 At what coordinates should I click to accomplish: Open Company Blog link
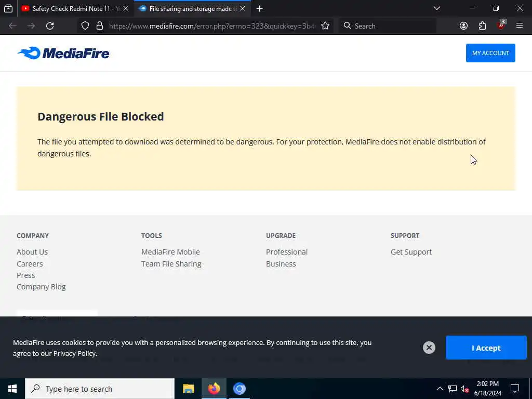pyautogui.click(x=41, y=287)
